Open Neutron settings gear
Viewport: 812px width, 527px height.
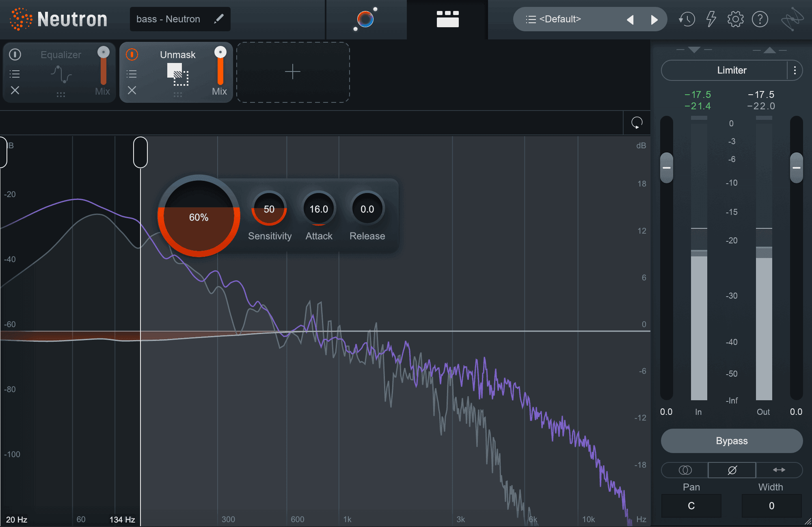pyautogui.click(x=735, y=19)
